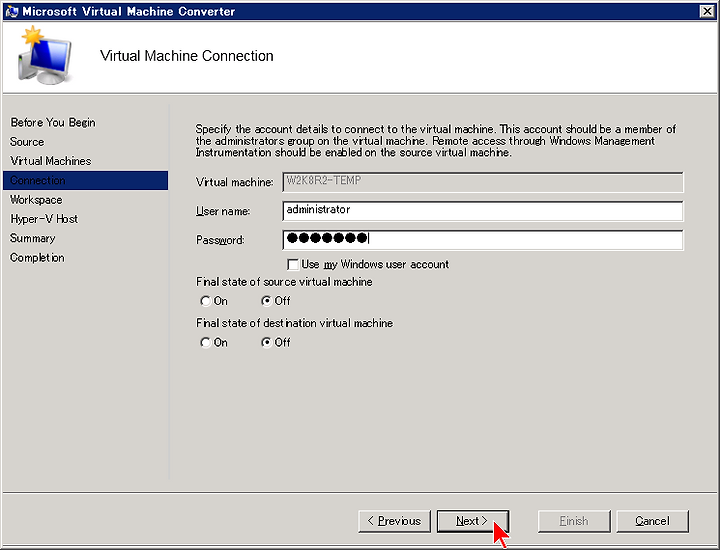Go to the Before You Begin step
Screen dimensions: 720x550
[x=53, y=123]
